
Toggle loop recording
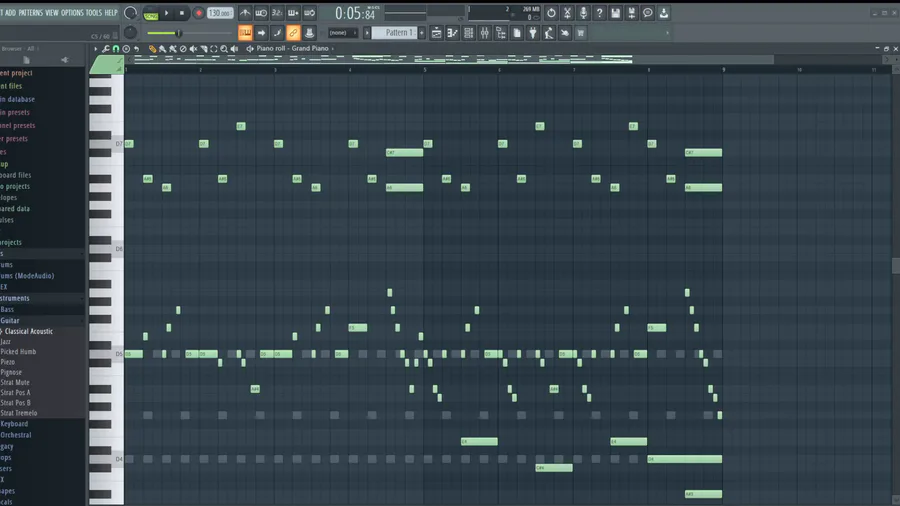coord(309,13)
